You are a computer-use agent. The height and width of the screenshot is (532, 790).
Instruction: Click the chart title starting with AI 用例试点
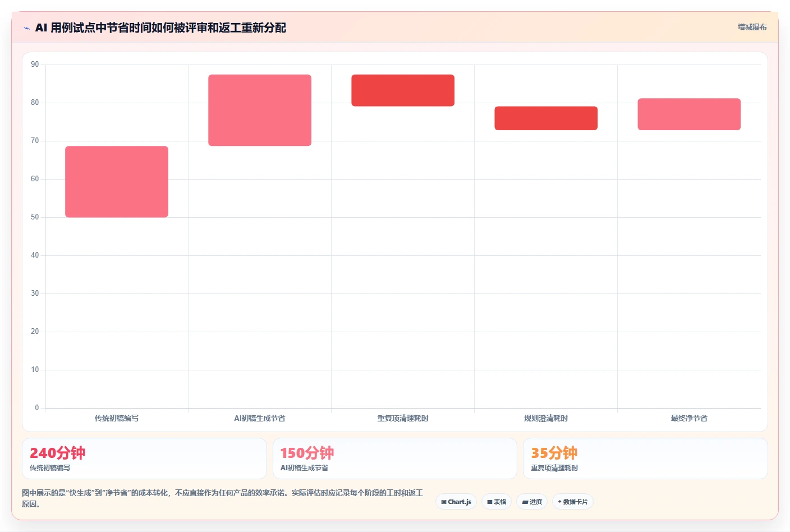coord(160,27)
